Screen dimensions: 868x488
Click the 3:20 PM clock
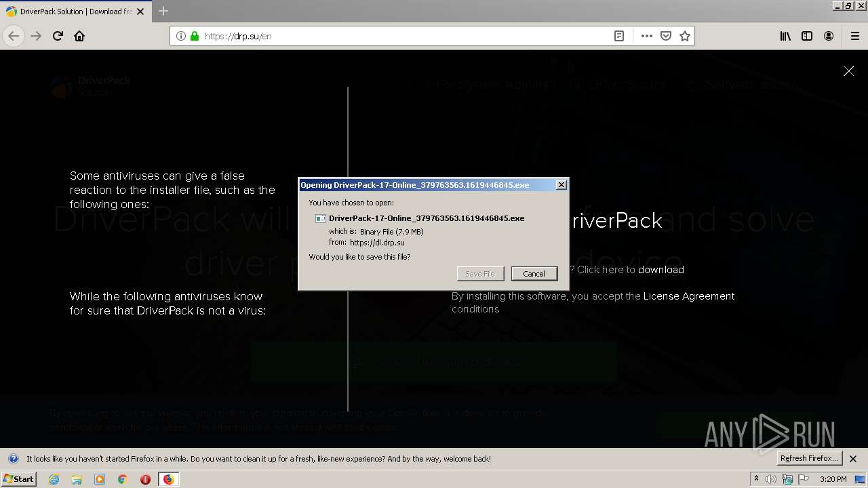[833, 479]
